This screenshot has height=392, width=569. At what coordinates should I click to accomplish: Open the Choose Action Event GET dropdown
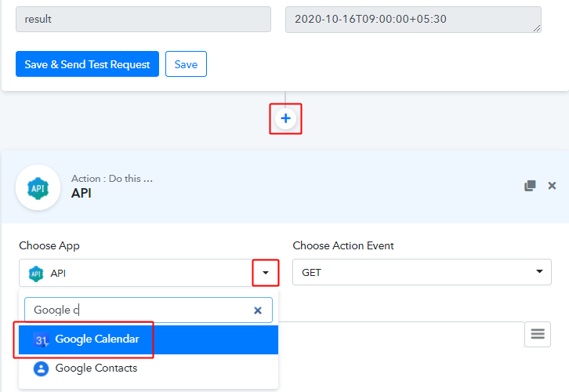point(422,272)
